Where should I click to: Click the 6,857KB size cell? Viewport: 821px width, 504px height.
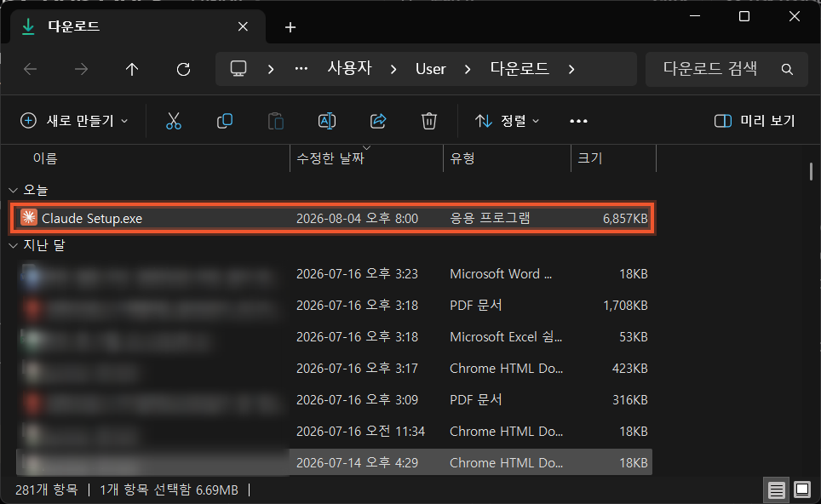tap(625, 218)
